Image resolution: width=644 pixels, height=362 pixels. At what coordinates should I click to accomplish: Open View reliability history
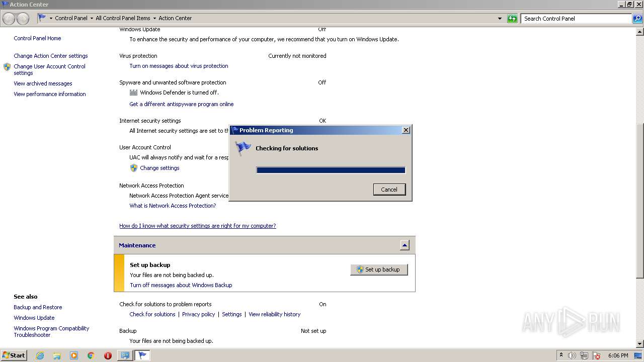pyautogui.click(x=275, y=314)
